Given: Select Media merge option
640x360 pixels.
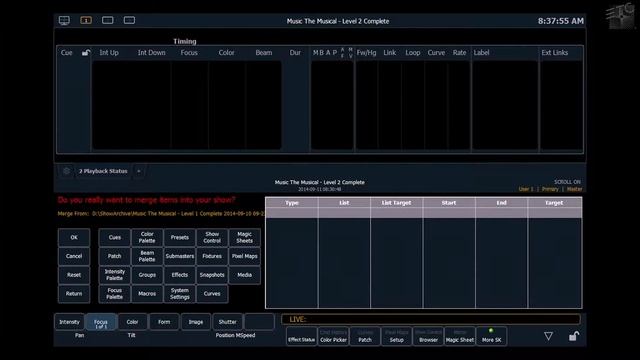Looking at the screenshot, I should tap(244, 275).
